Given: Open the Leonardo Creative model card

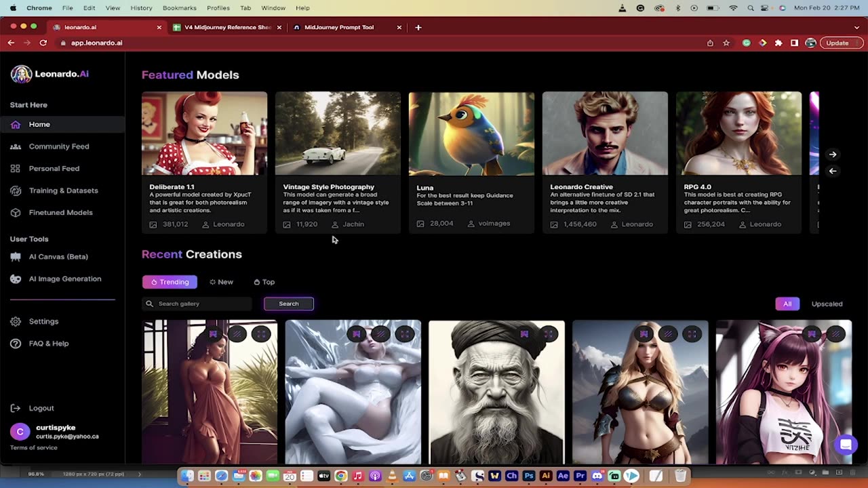Looking at the screenshot, I should [x=605, y=163].
